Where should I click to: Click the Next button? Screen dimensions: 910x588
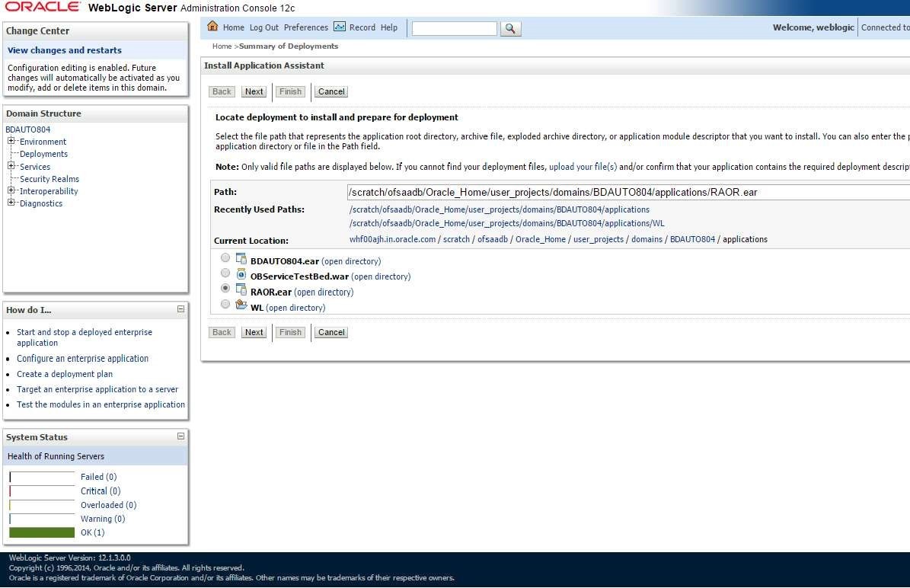point(254,91)
